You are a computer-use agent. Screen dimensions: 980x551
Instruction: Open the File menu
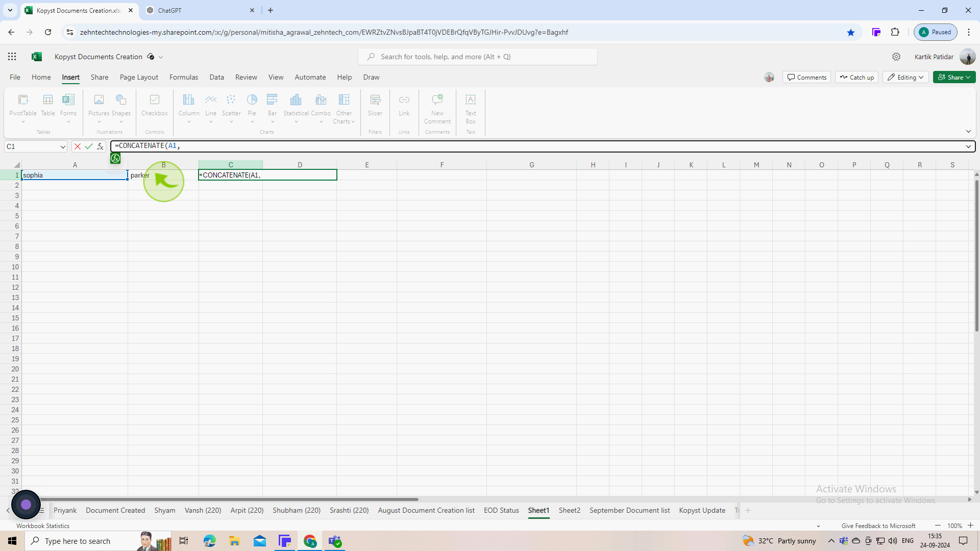click(x=15, y=77)
